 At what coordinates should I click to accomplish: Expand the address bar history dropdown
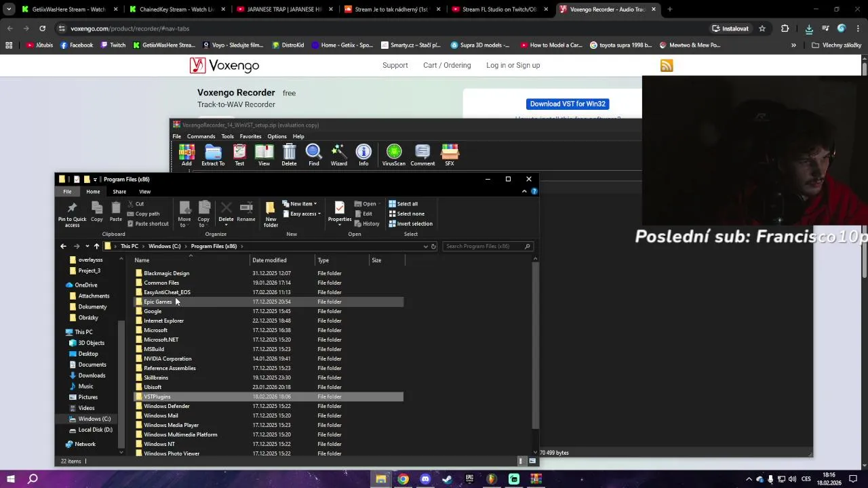click(425, 246)
